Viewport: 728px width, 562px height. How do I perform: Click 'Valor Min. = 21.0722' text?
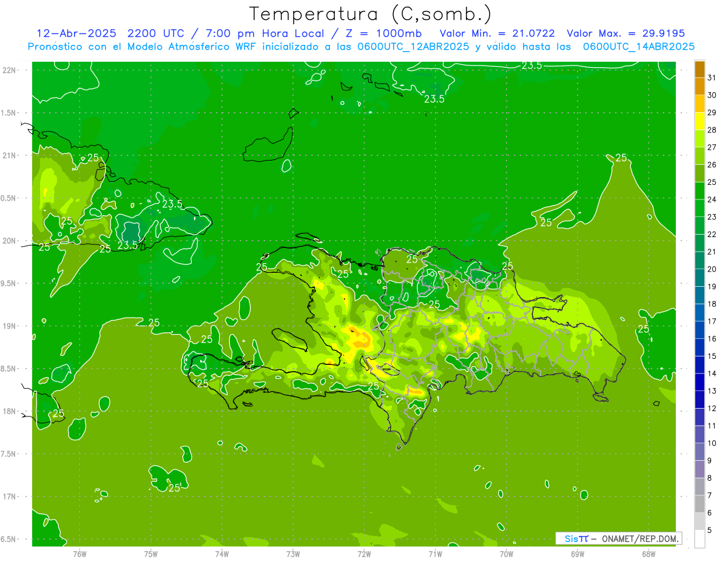[497, 33]
